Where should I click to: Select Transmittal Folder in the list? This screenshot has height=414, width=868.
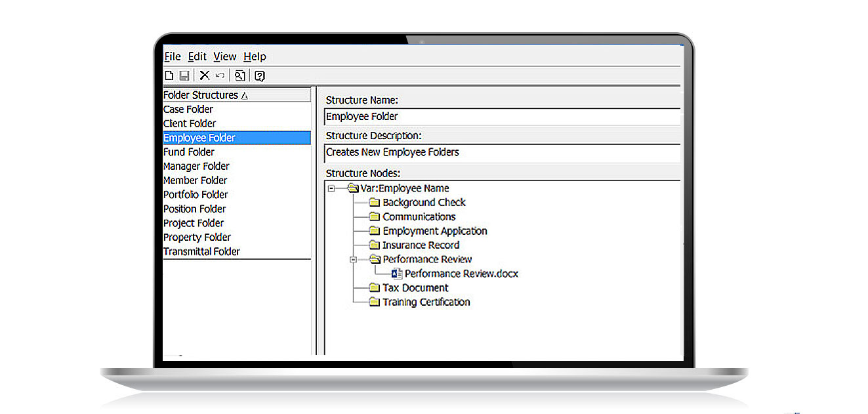click(x=202, y=252)
